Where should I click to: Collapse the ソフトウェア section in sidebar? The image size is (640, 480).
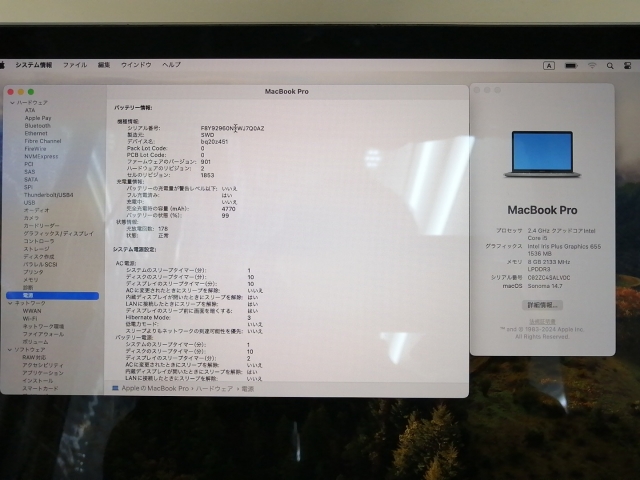pyautogui.click(x=10, y=350)
